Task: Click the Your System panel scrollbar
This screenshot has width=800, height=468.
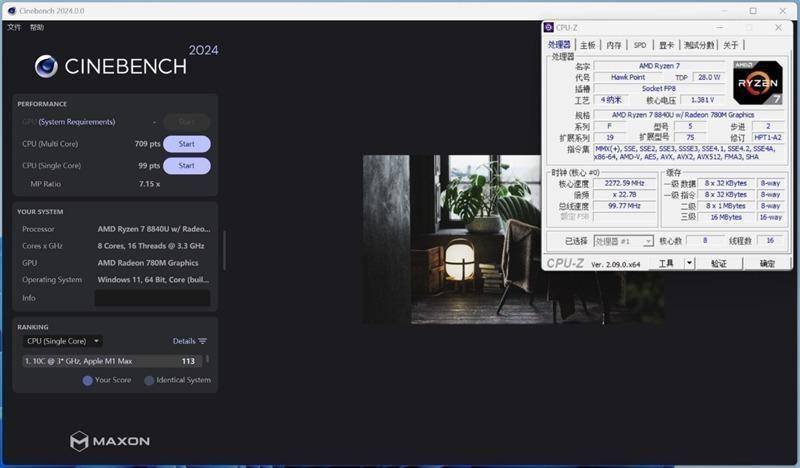Action: pos(224,250)
